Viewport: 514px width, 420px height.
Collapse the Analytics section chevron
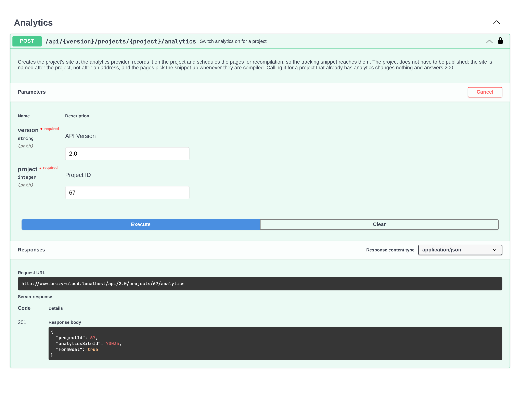click(496, 22)
